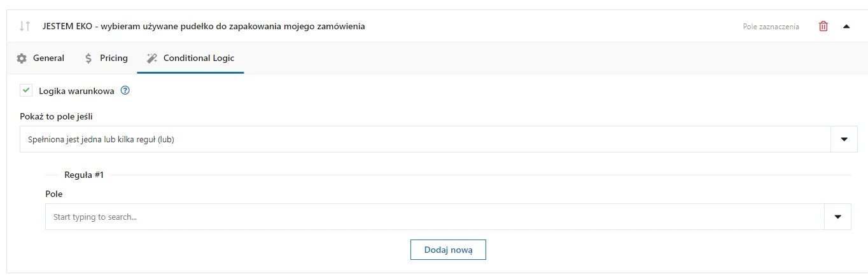This screenshot has width=868, height=277.
Task: Switch to the General tab
Action: (41, 58)
